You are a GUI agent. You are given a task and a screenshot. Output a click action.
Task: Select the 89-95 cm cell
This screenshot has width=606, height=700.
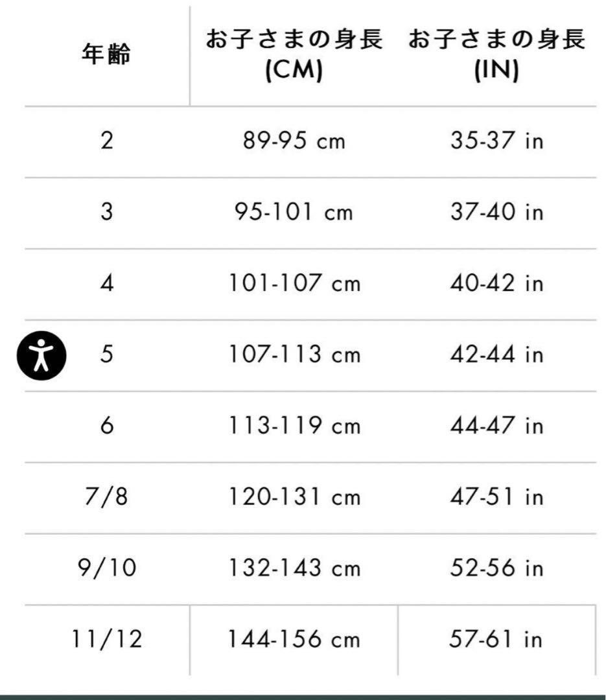[x=294, y=141]
